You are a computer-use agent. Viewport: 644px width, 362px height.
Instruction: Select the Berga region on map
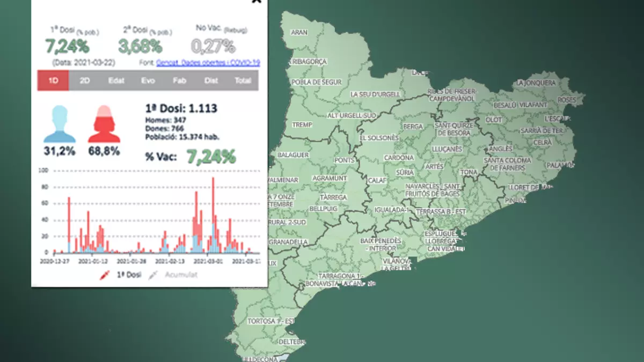tap(413, 126)
